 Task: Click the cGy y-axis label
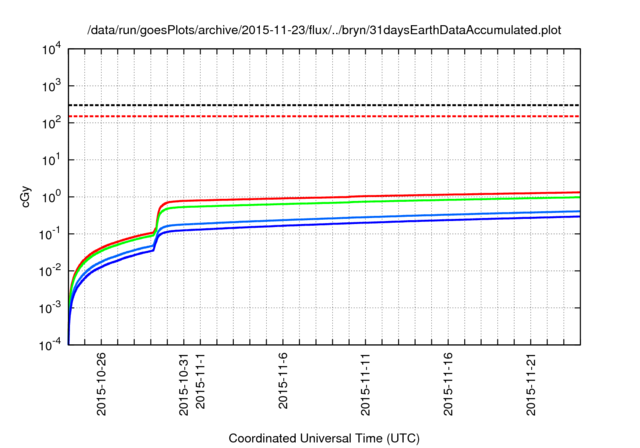[x=26, y=196]
